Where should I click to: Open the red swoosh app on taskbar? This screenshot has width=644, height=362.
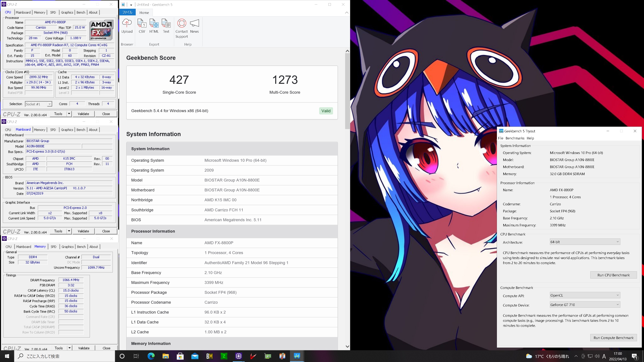tap(253, 356)
